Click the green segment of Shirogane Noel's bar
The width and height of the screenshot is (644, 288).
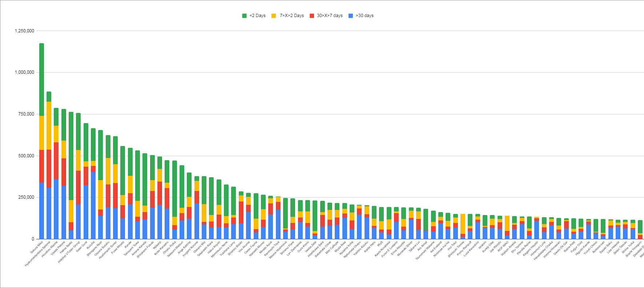[101, 155]
